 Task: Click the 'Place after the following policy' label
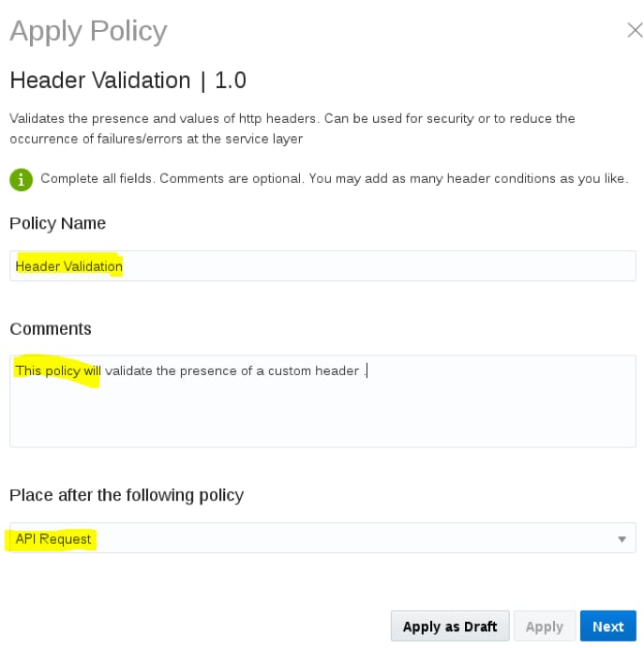(x=127, y=495)
